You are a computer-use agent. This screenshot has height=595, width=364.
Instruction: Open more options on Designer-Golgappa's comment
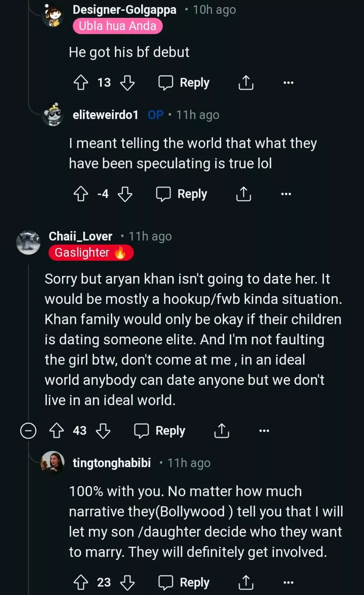coord(288,83)
